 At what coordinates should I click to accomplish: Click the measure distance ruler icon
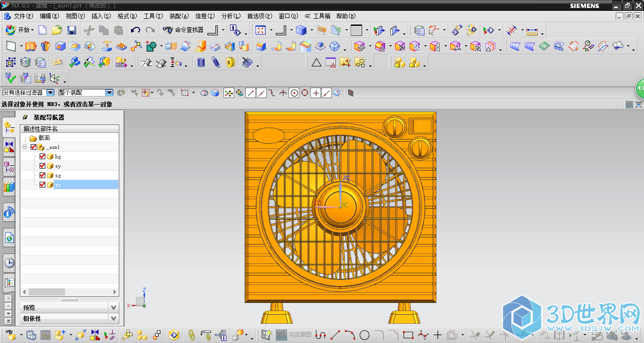click(532, 31)
